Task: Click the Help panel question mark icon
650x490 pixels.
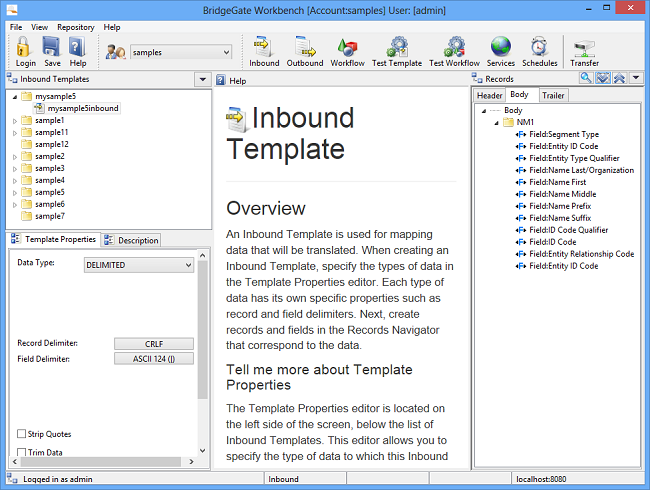Action: pos(221,80)
